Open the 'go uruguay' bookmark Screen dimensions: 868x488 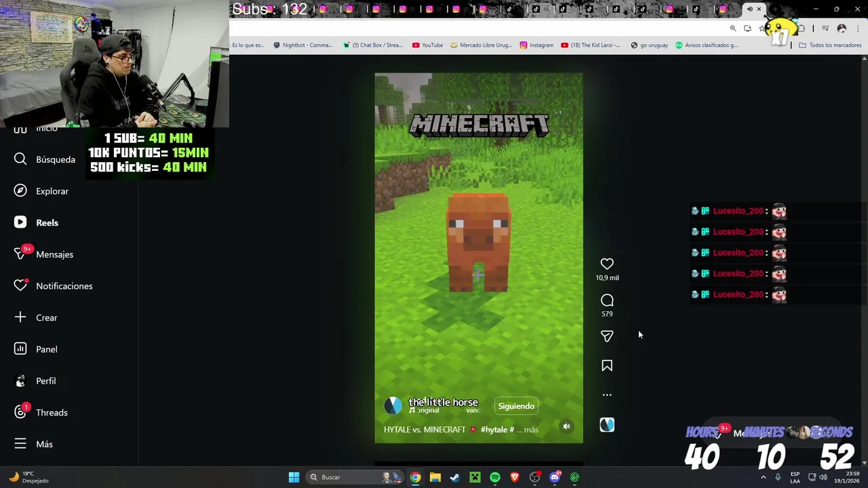click(x=649, y=45)
